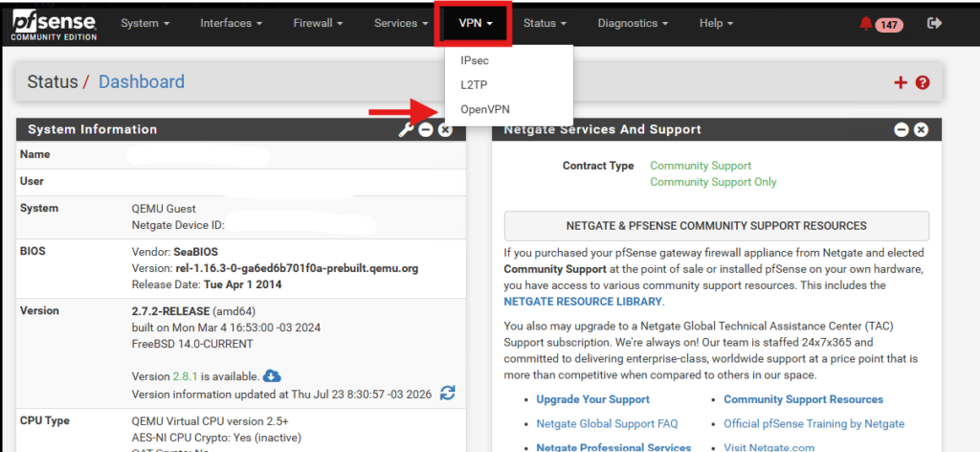The height and width of the screenshot is (452, 980).
Task: Open the Help dropdown menu
Action: pyautogui.click(x=716, y=23)
